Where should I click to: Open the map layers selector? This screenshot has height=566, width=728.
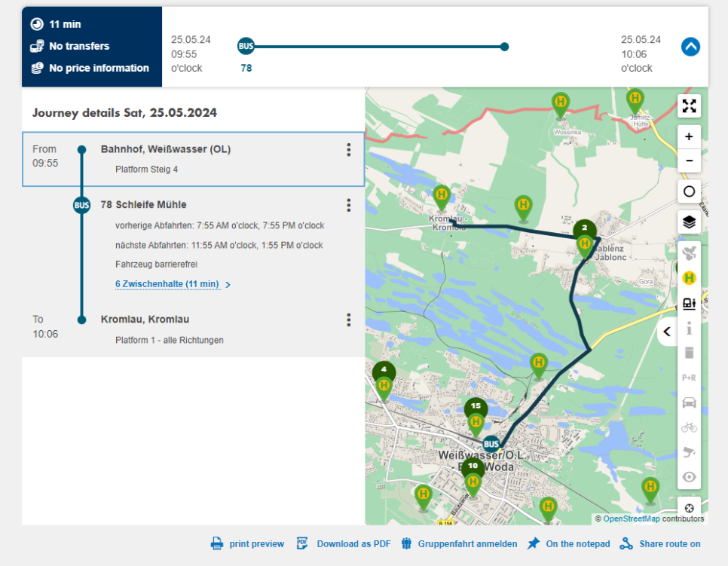click(x=689, y=222)
